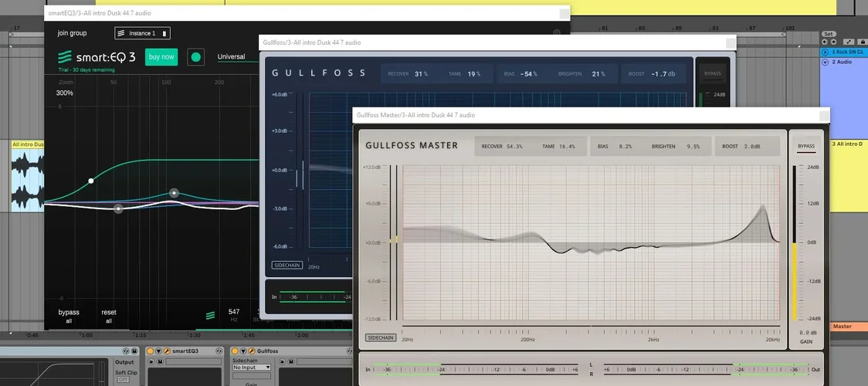Click the 1 Kick SN CL track play icon
Viewport: 868px width, 386px height.
click(825, 52)
